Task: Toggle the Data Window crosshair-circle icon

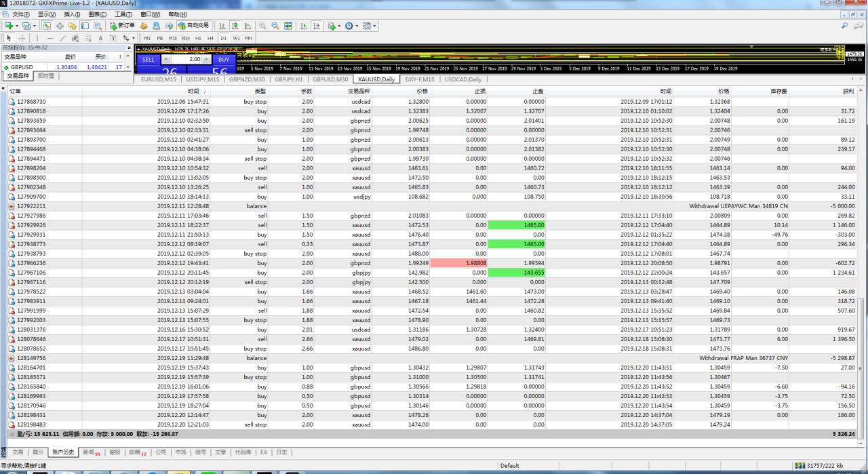Action: pyautogui.click(x=60, y=26)
